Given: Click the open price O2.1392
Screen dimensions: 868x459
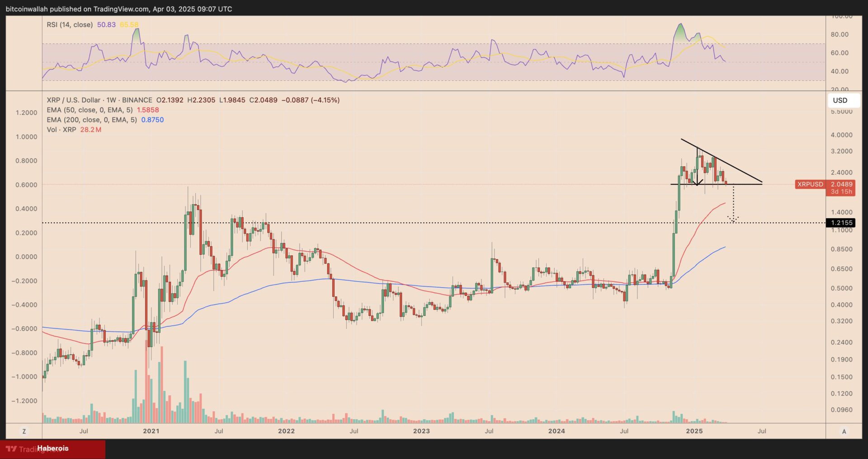Looking at the screenshot, I should tap(170, 100).
